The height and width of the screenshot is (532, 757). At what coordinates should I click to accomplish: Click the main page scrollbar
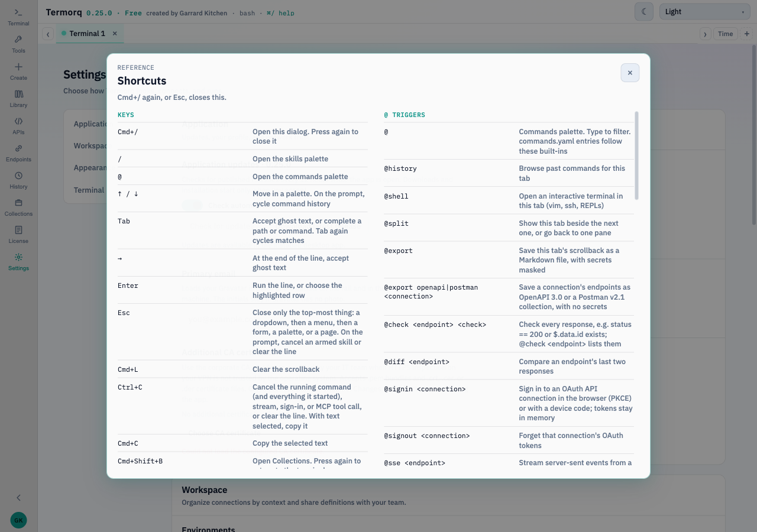click(x=753, y=136)
